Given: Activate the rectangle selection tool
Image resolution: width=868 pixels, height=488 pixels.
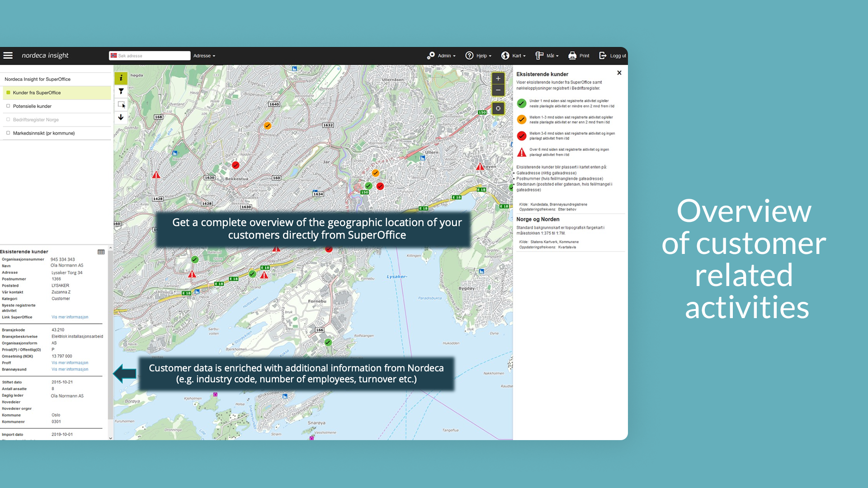Looking at the screenshot, I should pos(121,104).
